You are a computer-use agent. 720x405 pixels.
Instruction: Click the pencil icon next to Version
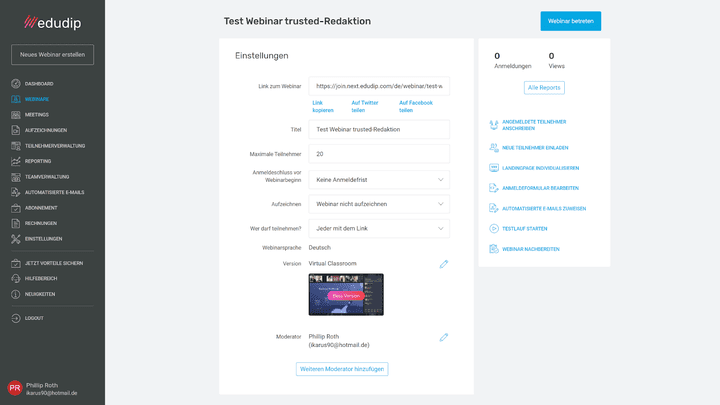pos(444,264)
